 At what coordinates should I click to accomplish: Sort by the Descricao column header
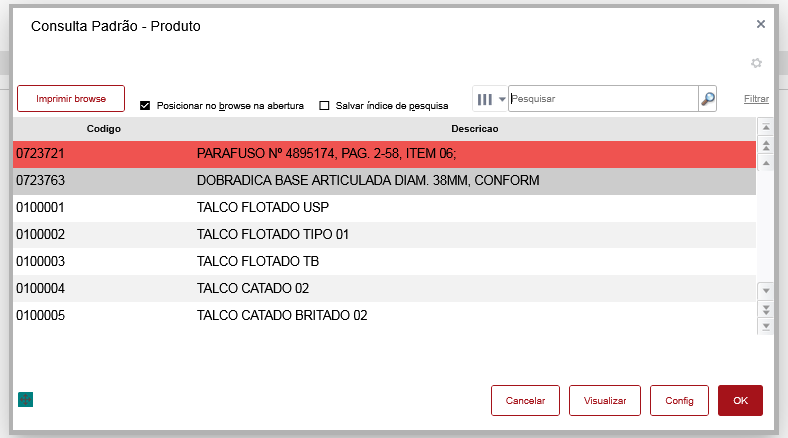[x=474, y=129]
